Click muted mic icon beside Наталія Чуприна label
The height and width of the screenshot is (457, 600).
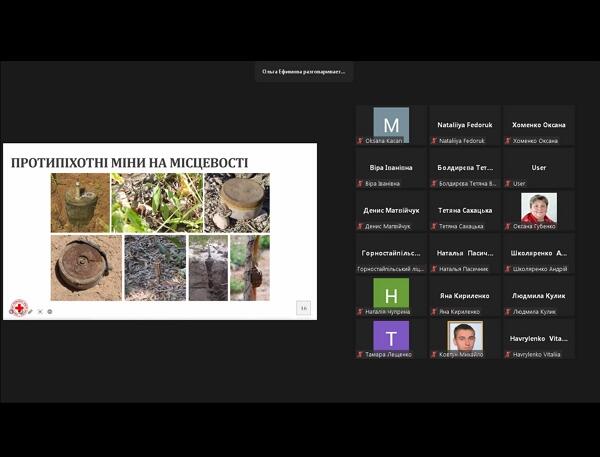tap(360, 312)
